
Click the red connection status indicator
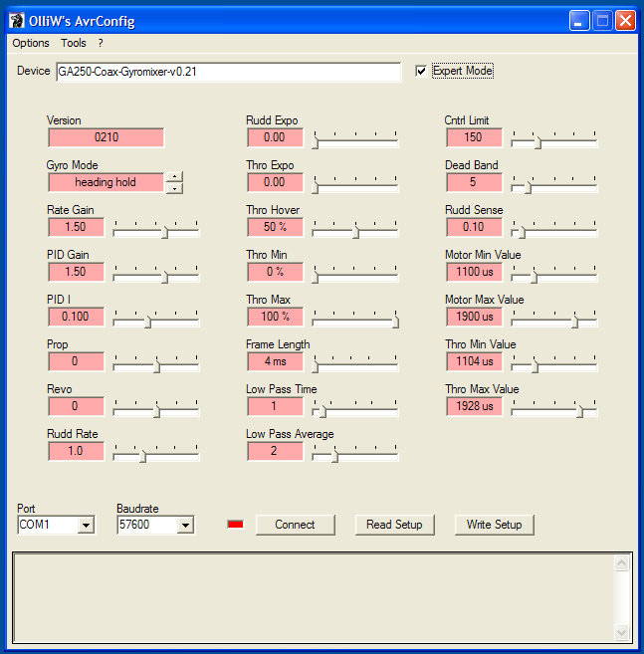pos(235,525)
